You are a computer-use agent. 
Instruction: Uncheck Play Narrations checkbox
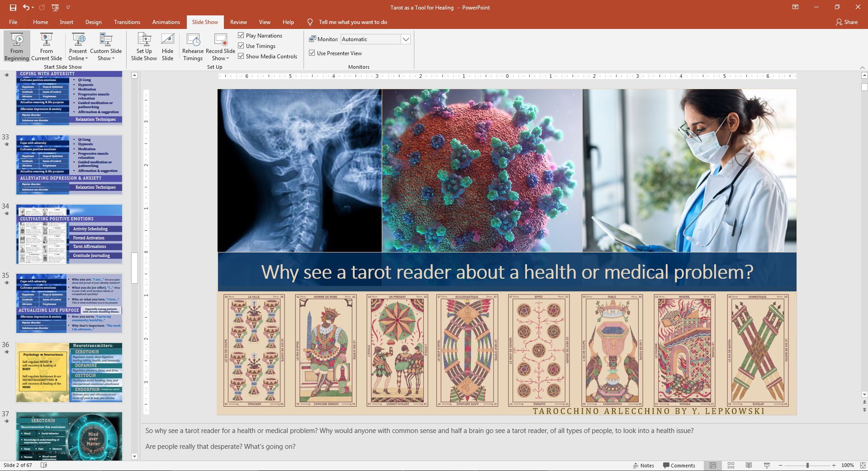point(241,35)
